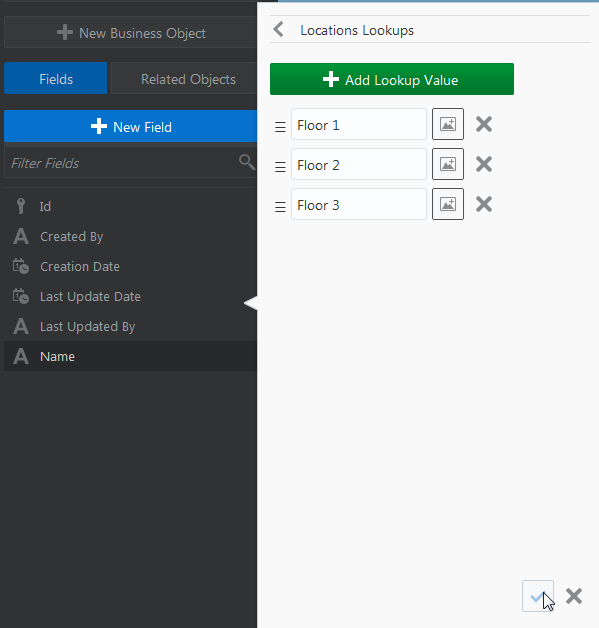Click the Floor 1 lookup value field

click(359, 124)
